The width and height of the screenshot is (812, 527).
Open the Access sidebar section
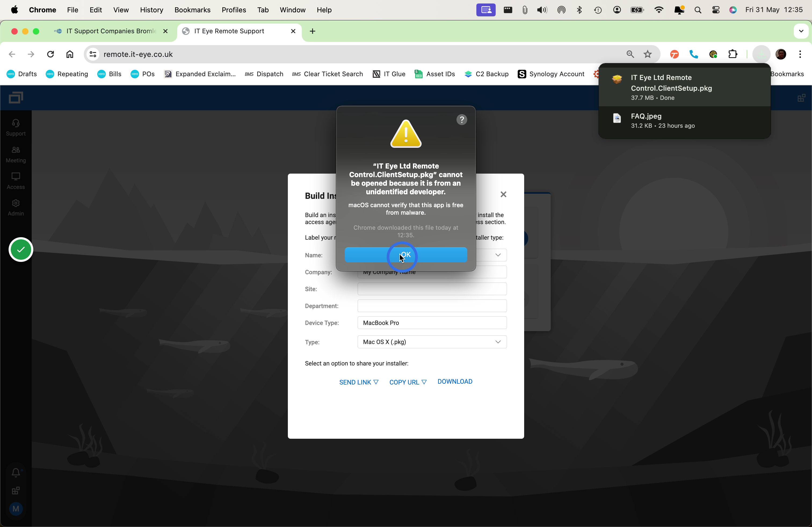pyautogui.click(x=16, y=181)
